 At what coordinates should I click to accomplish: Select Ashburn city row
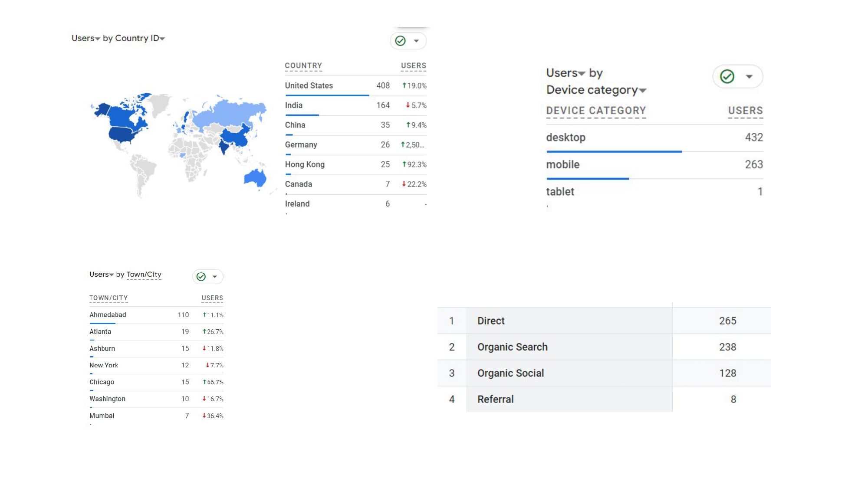click(156, 349)
